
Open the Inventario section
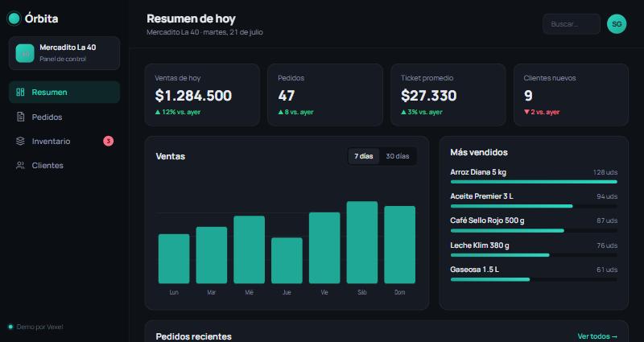(64, 142)
